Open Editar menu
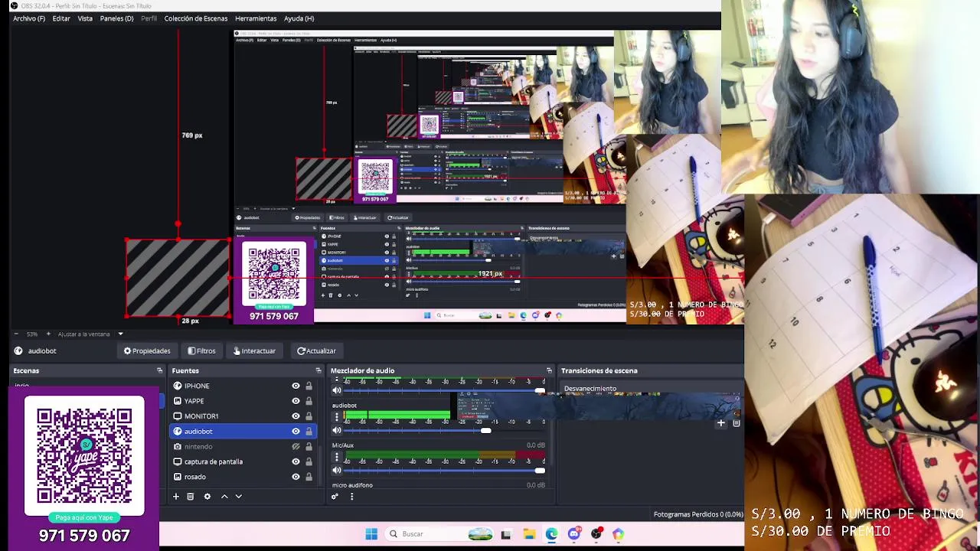Screen dimensions: 980x551 (x=61, y=18)
